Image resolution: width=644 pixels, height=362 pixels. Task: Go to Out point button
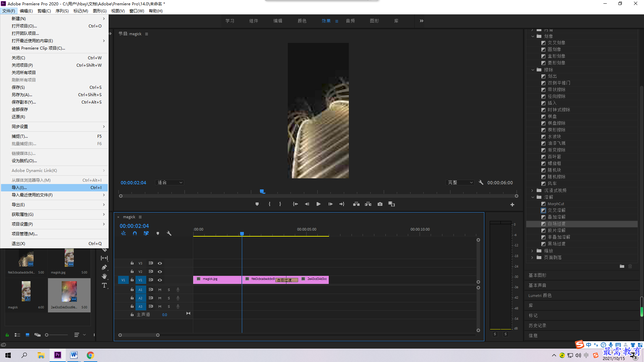pos(342,204)
